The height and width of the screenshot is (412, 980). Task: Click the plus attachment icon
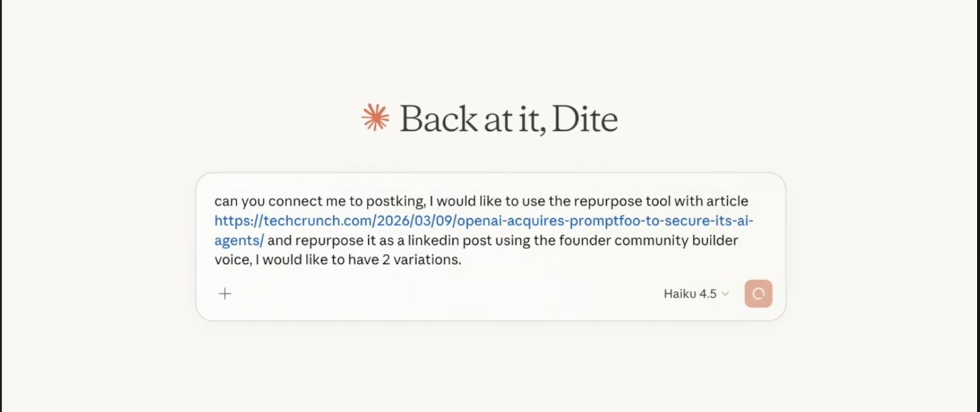pyautogui.click(x=225, y=294)
